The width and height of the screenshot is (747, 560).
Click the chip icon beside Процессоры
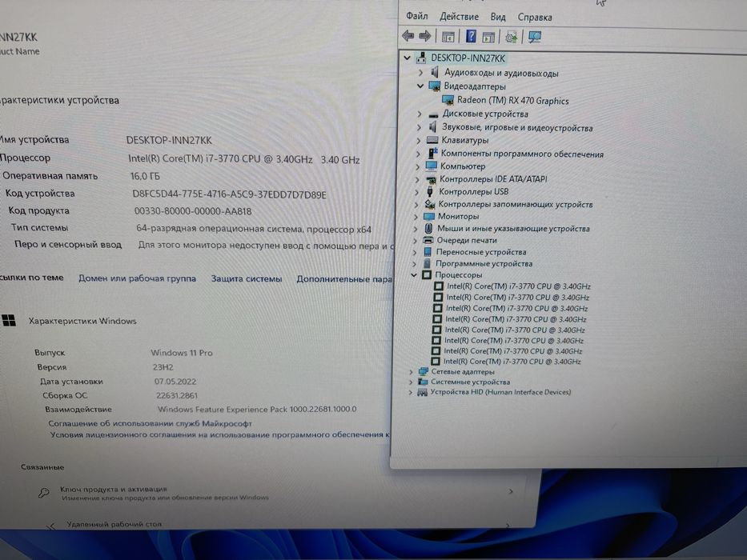[x=427, y=274]
